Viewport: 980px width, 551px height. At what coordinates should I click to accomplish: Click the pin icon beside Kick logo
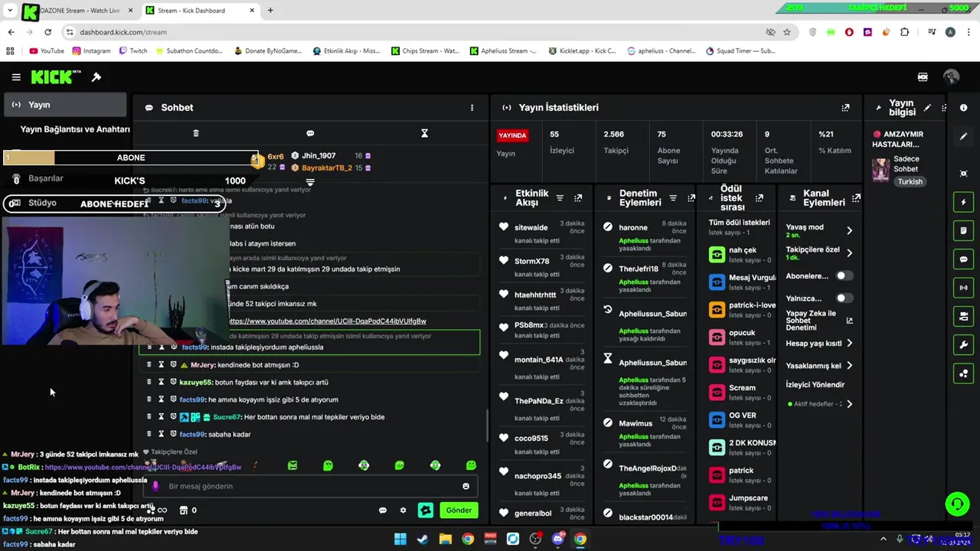(x=96, y=77)
